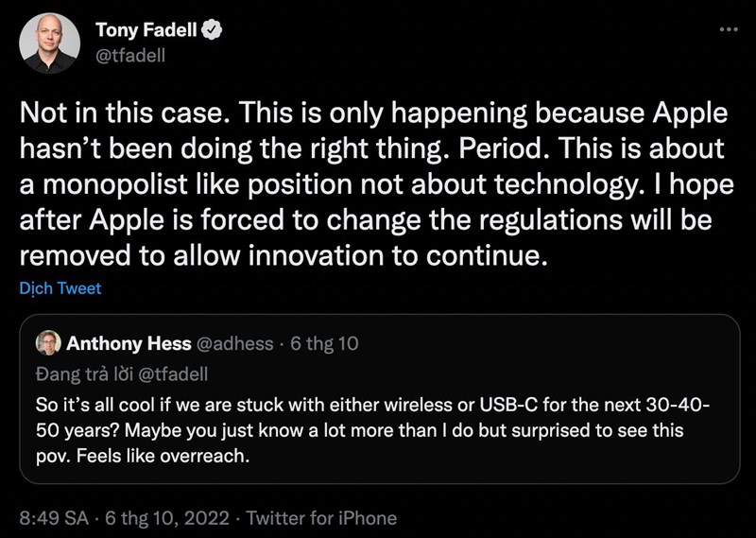Click the verified badge next to Tony Fadell

(x=211, y=30)
